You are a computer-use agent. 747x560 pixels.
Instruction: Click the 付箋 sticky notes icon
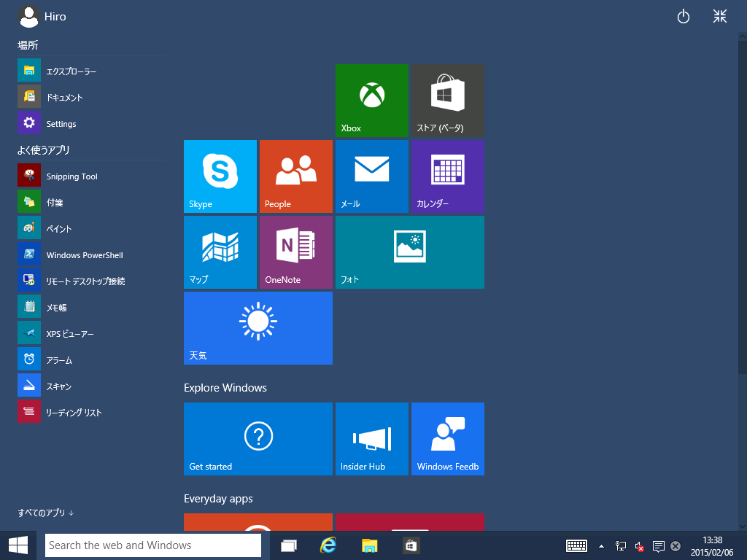(29, 201)
